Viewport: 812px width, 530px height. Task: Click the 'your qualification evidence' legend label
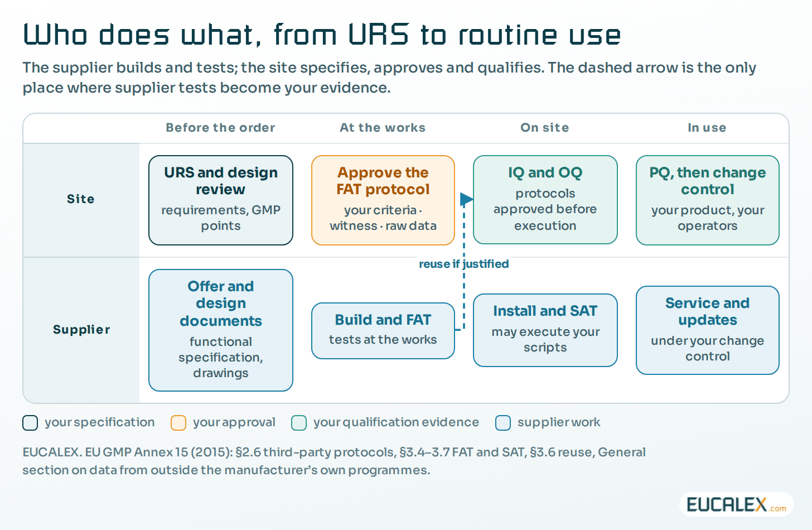click(396, 422)
